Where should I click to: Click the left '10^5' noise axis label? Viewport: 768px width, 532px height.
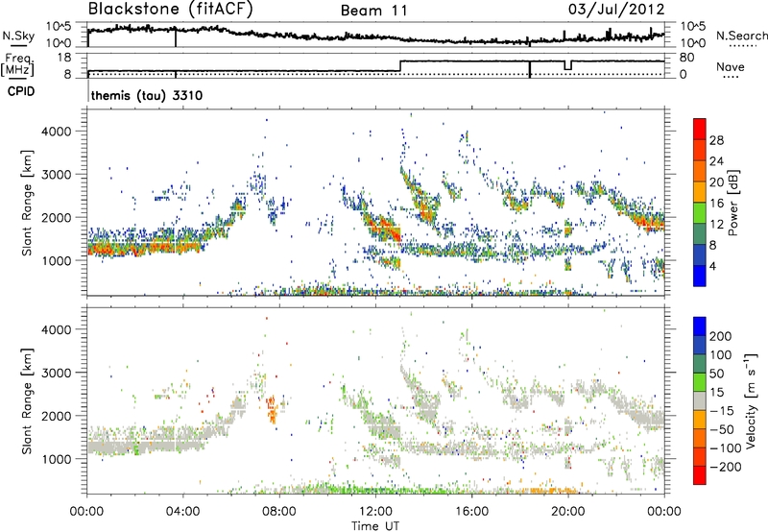(x=59, y=26)
